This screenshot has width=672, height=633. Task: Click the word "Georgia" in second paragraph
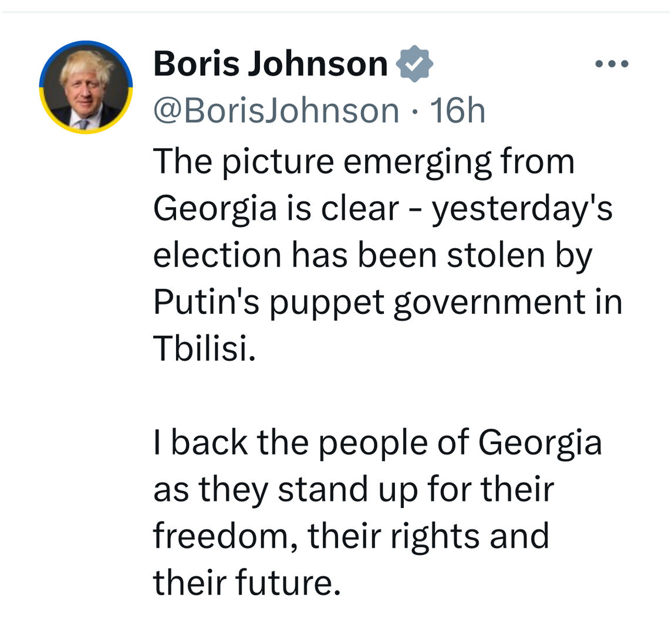tap(540, 442)
